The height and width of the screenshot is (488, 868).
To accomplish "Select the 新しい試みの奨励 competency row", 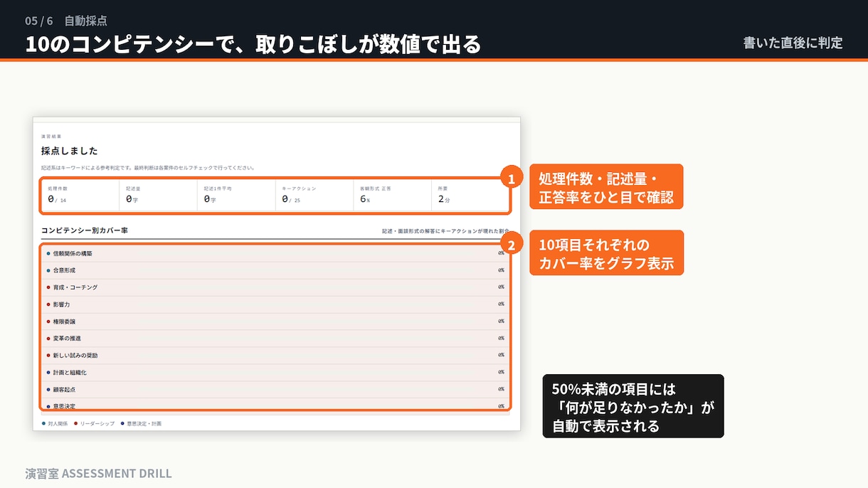I will (275, 355).
